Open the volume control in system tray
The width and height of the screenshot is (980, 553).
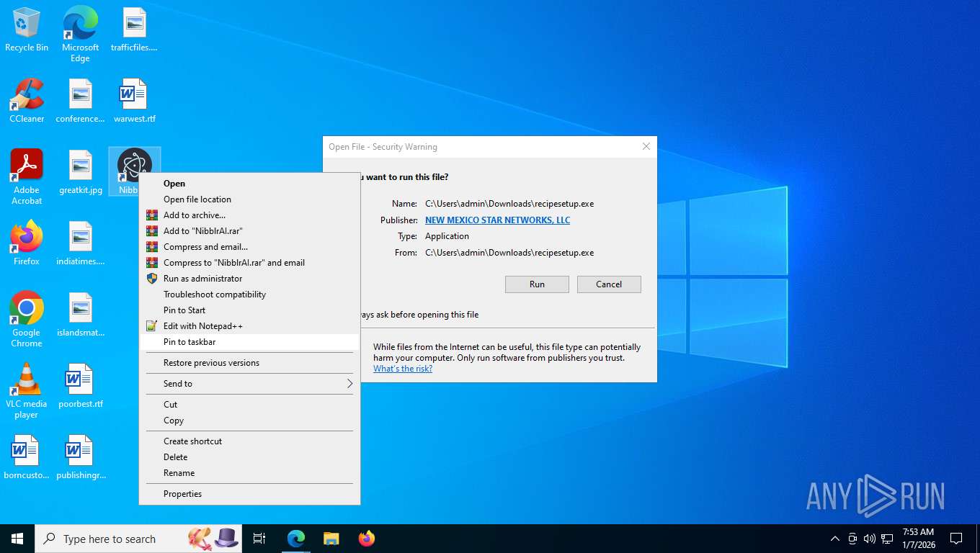point(870,539)
